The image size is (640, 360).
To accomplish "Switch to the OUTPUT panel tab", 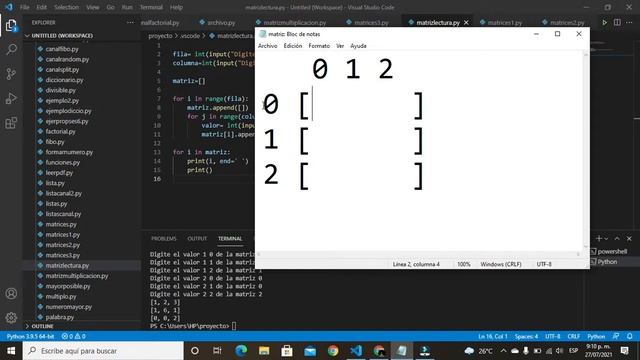I will 197,238.
